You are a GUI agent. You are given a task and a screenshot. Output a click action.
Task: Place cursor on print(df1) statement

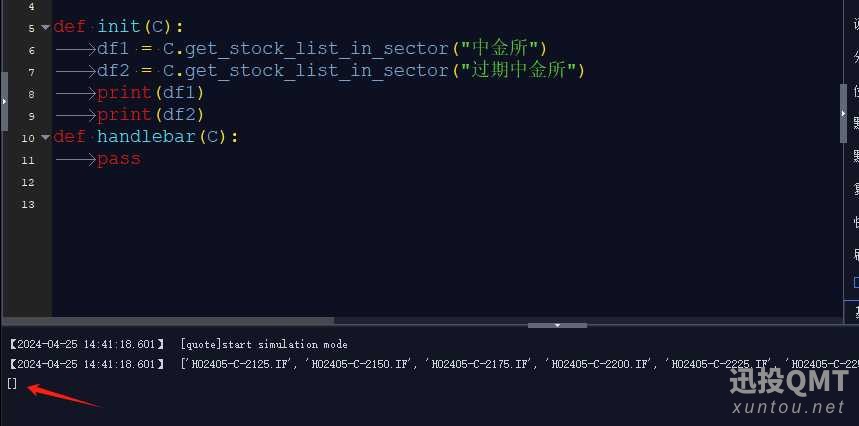pyautogui.click(x=151, y=93)
